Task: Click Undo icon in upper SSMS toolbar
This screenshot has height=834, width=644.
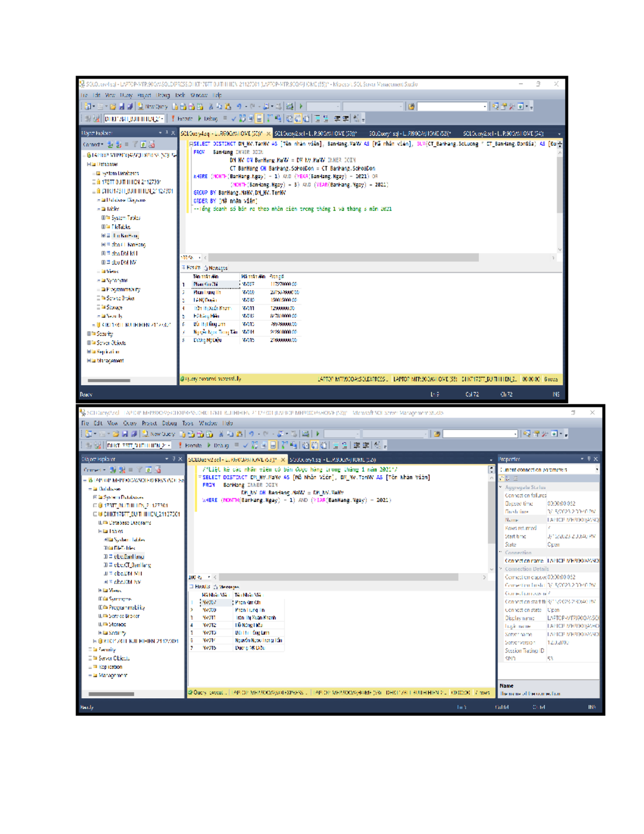Action: coord(239,107)
